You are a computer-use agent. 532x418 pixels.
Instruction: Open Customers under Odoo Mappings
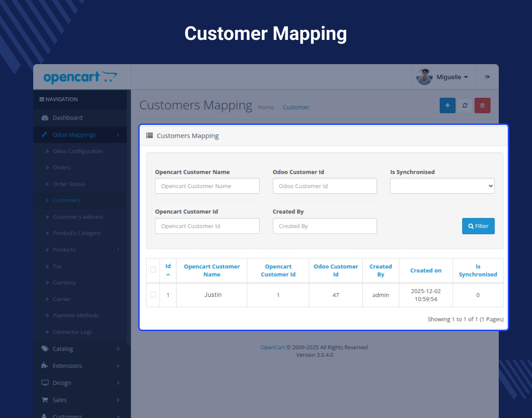[x=66, y=200]
